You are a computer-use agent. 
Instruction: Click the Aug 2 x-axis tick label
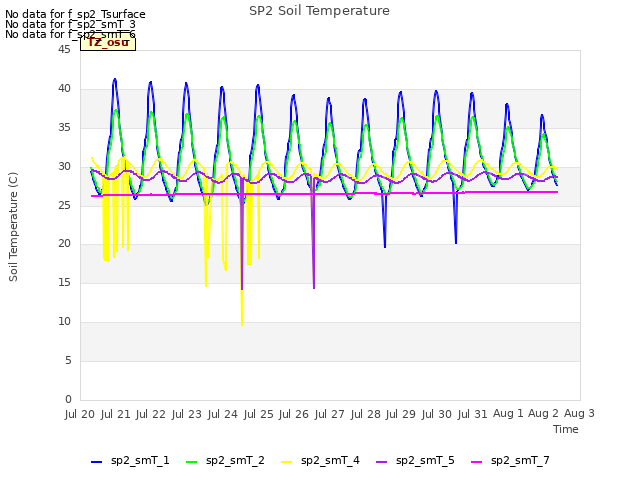(543, 413)
